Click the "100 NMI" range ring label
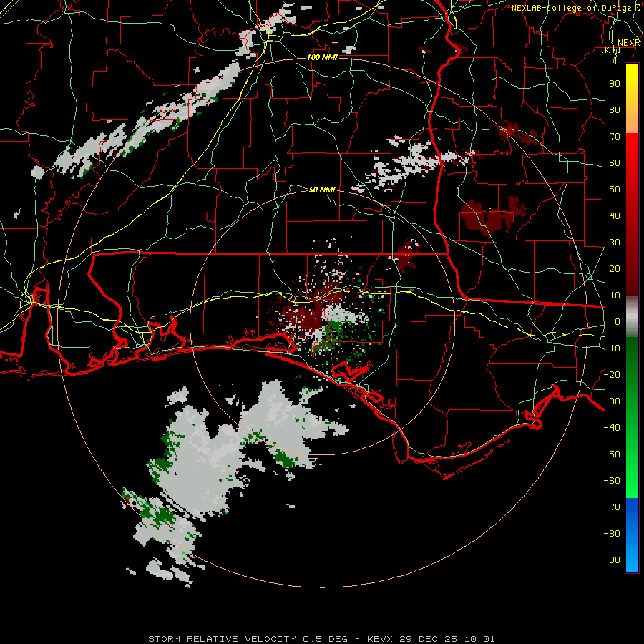The height and width of the screenshot is (644, 644). (x=322, y=57)
